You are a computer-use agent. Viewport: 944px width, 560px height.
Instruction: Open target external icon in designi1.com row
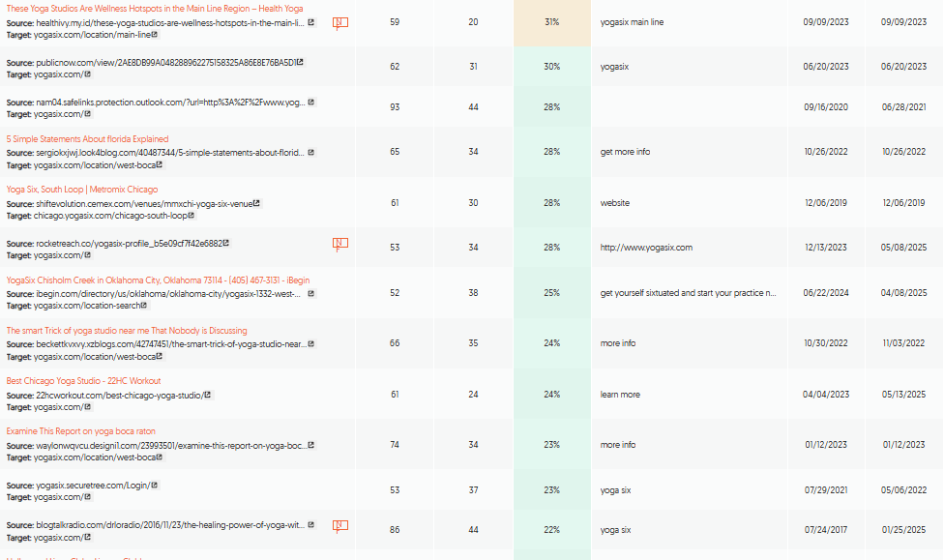click(x=160, y=457)
